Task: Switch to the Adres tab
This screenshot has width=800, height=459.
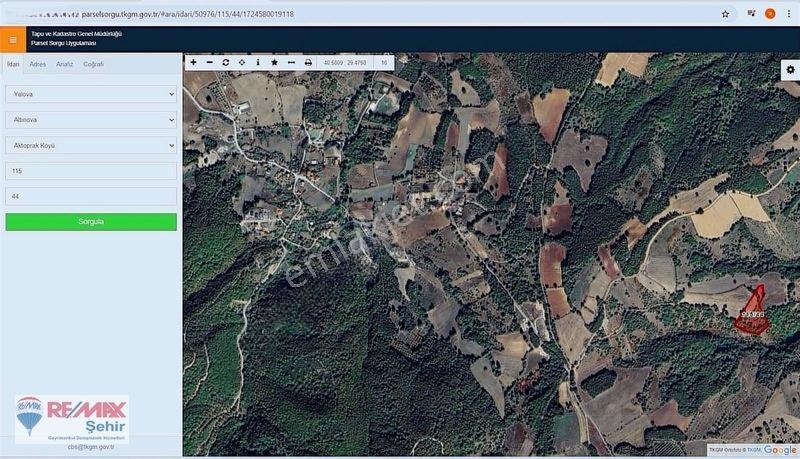Action: (x=37, y=64)
